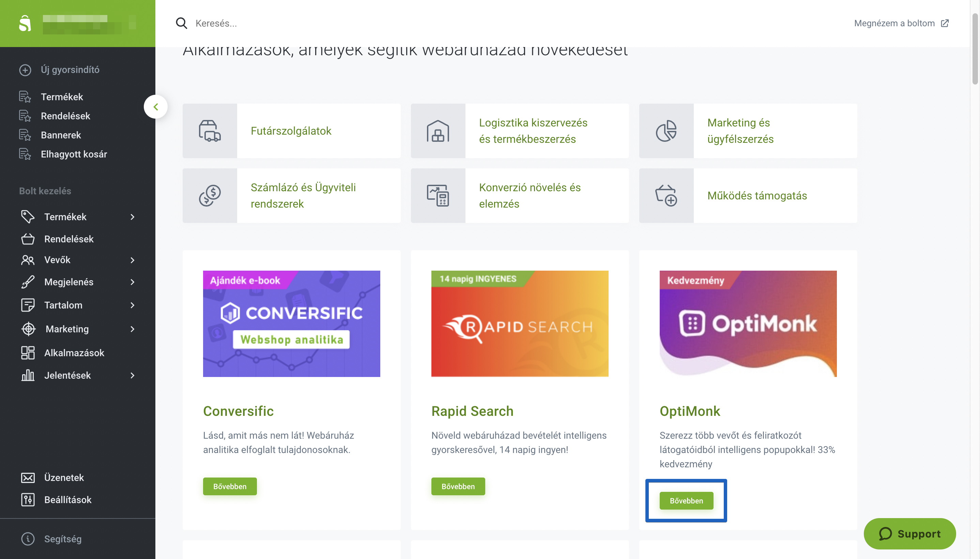Click the people icon for Vevők
This screenshot has width=980, height=559.
coord(28,260)
